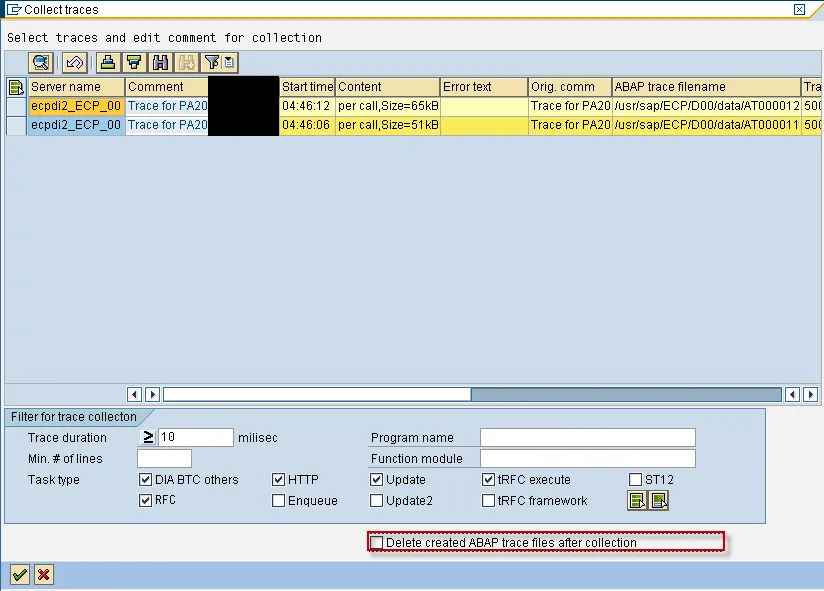Open the Find dialog with binoculars icon
824x591 pixels.
pos(161,62)
